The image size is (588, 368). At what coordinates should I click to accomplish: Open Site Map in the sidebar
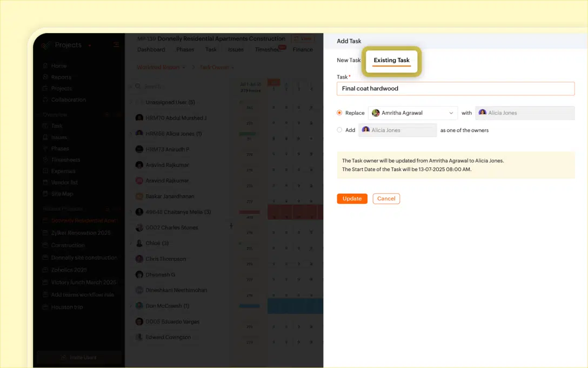[x=62, y=194]
